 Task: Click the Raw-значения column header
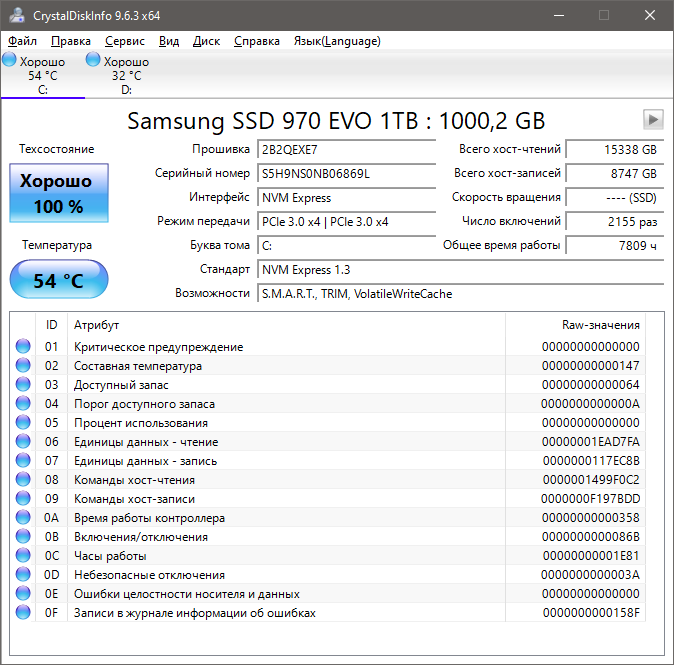[x=575, y=325]
